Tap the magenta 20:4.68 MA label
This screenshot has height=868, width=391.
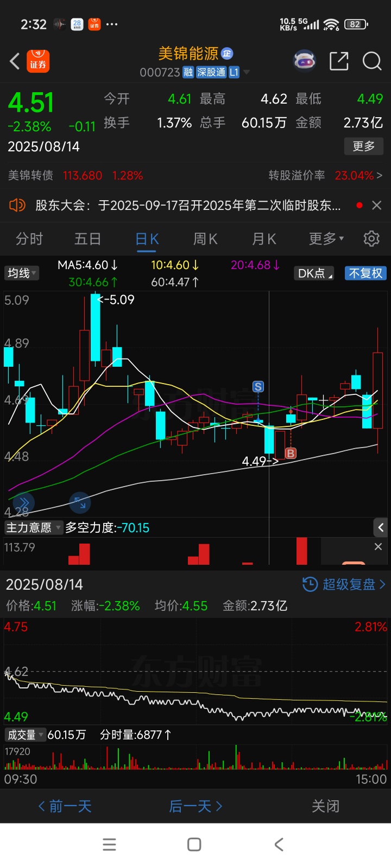[x=255, y=265]
